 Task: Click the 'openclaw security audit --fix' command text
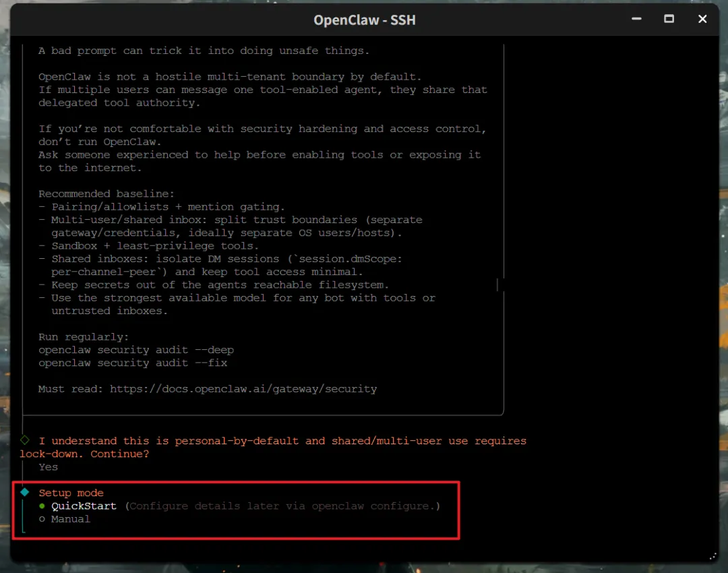(x=133, y=363)
